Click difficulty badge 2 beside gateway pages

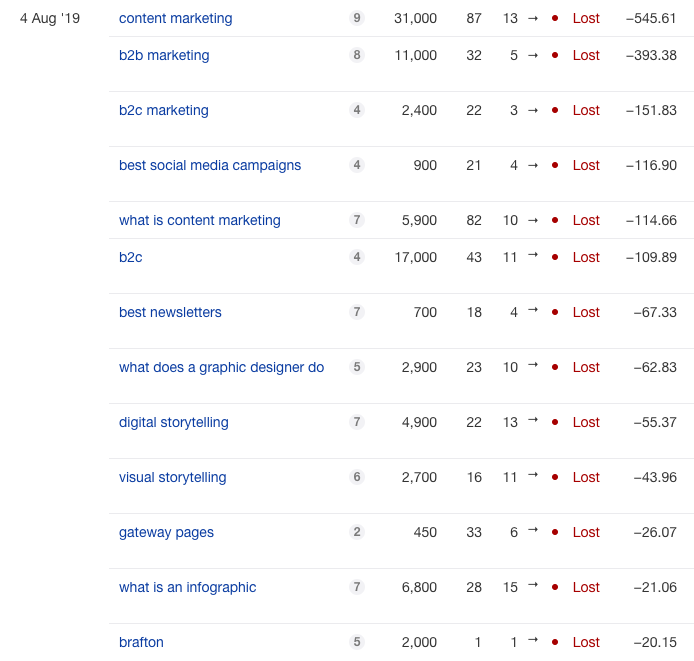point(357,532)
